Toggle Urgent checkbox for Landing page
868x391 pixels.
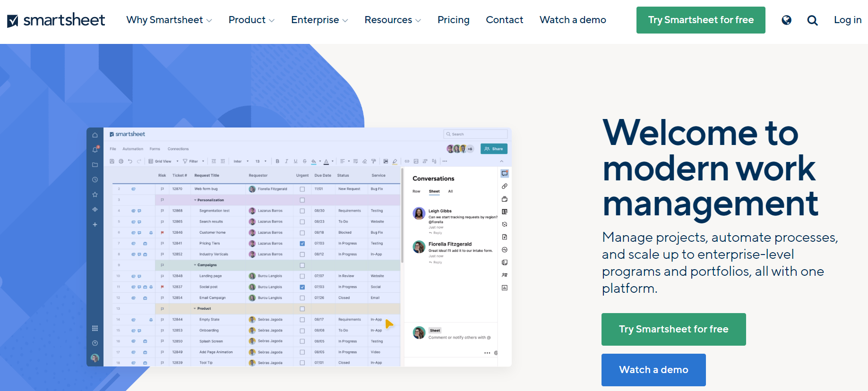pos(302,276)
